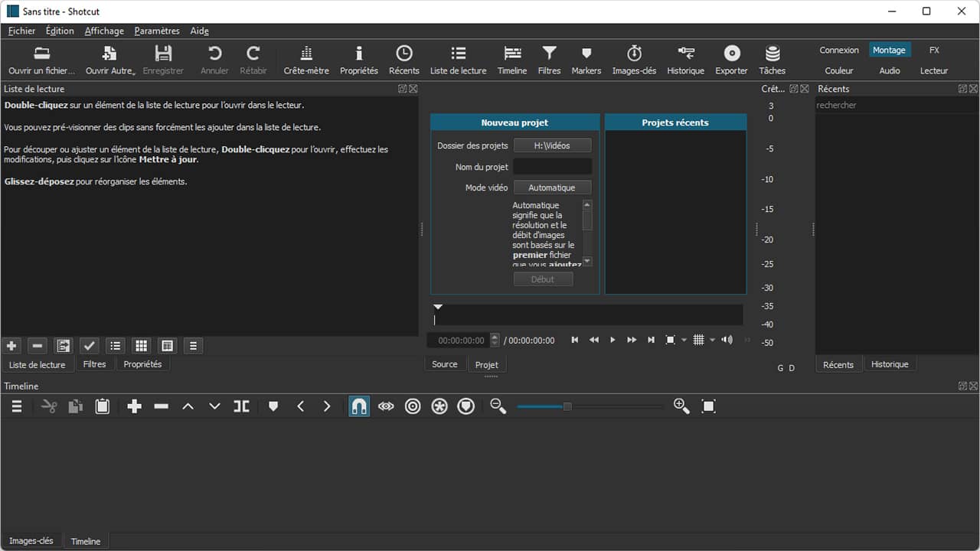The width and height of the screenshot is (980, 551).
Task: Open the Tâches jobs icon
Action: click(773, 60)
